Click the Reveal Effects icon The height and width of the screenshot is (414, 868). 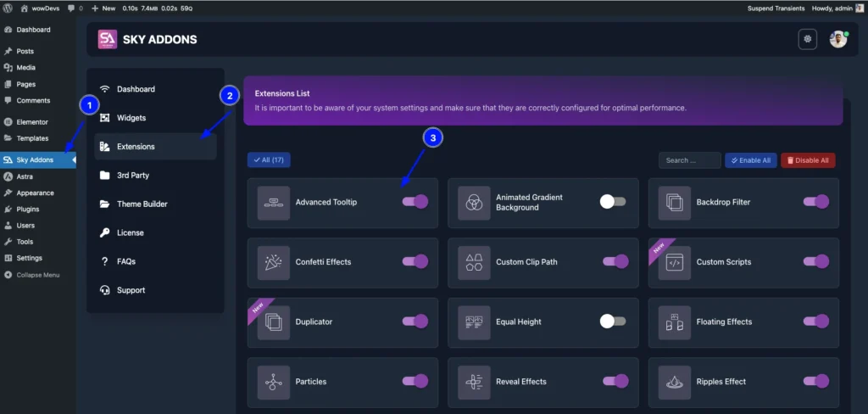click(x=474, y=383)
